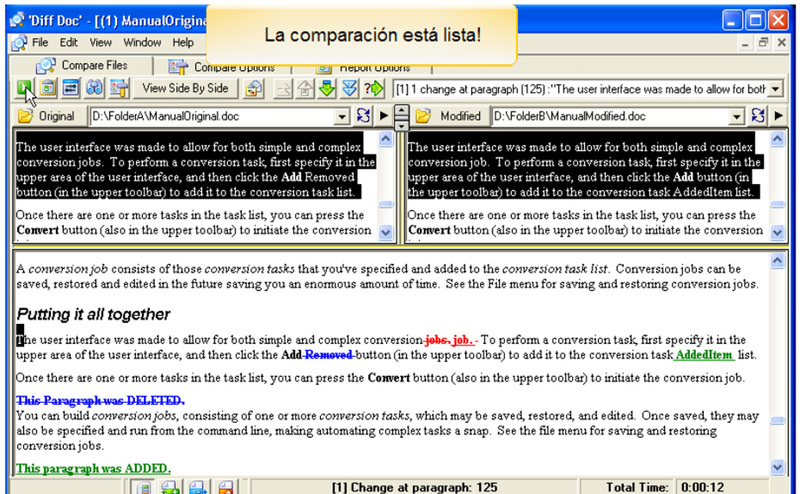Expand the Modified file path dropdown arrow

[x=736, y=116]
